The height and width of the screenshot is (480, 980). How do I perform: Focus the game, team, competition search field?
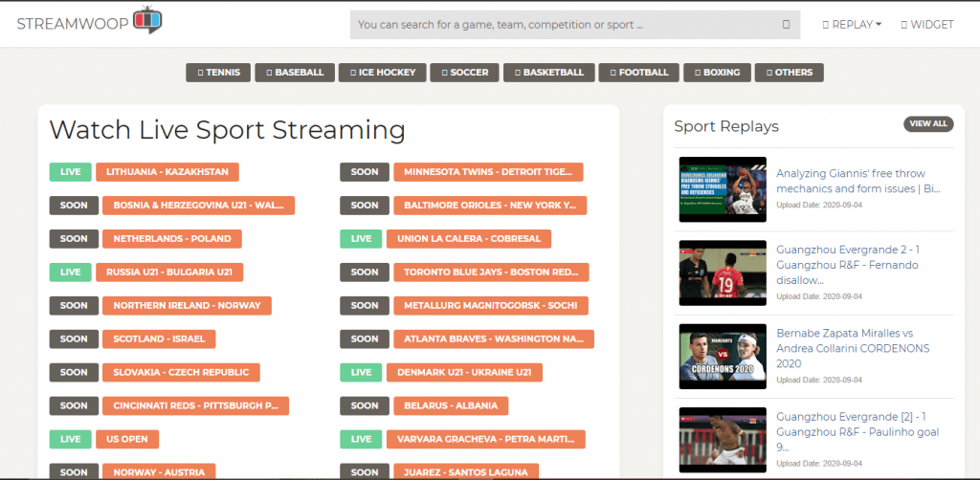tap(575, 25)
